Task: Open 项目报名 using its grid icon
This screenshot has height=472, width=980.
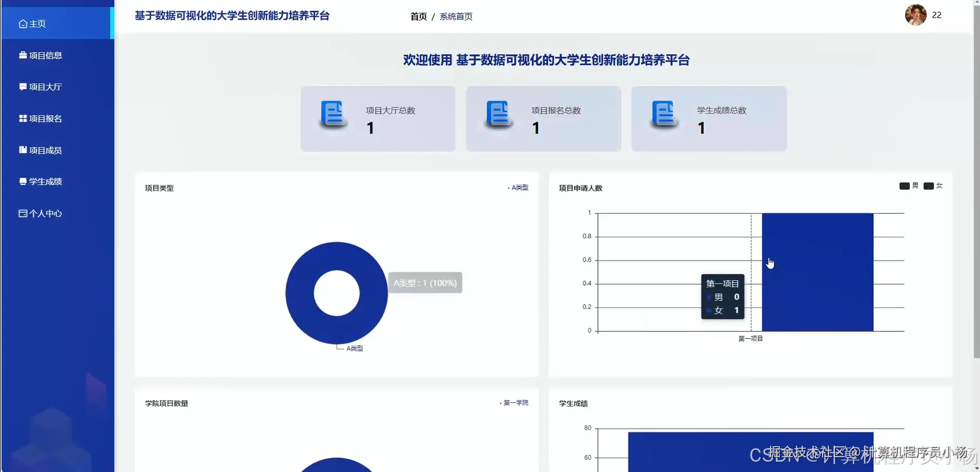Action: click(22, 118)
